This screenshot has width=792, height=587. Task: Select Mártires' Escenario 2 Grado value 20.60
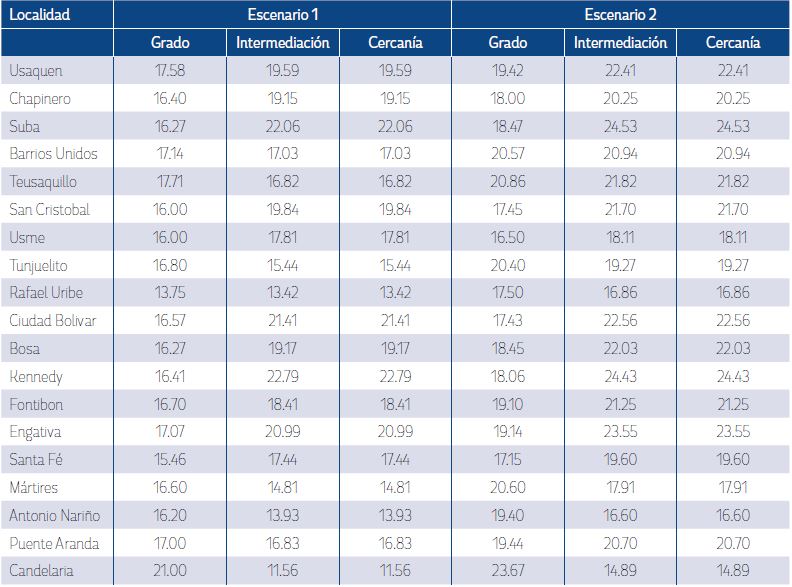507,488
